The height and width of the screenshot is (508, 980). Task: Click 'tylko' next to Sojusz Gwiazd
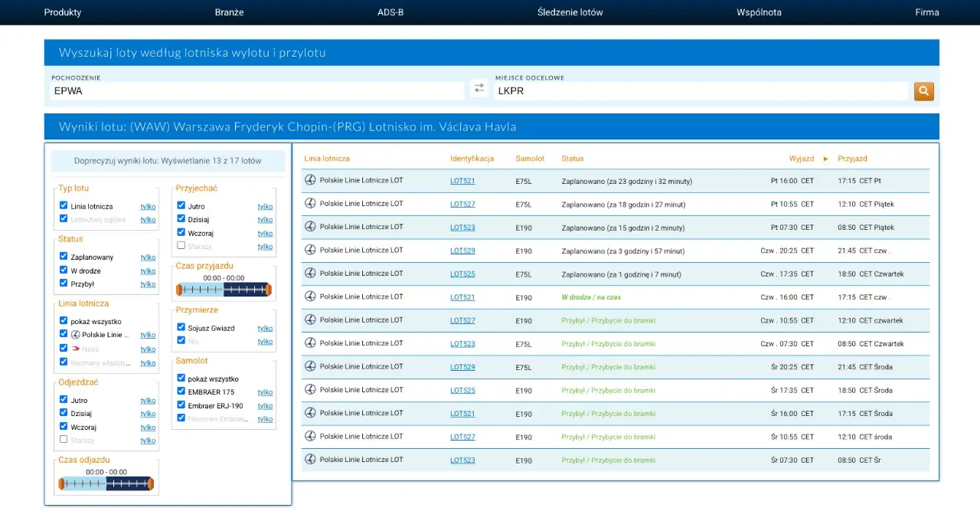tap(265, 328)
